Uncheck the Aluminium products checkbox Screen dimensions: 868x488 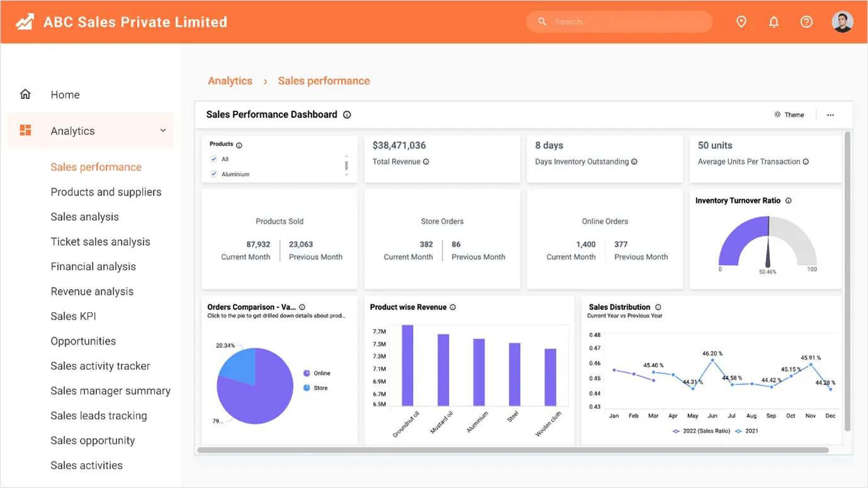pyautogui.click(x=214, y=174)
